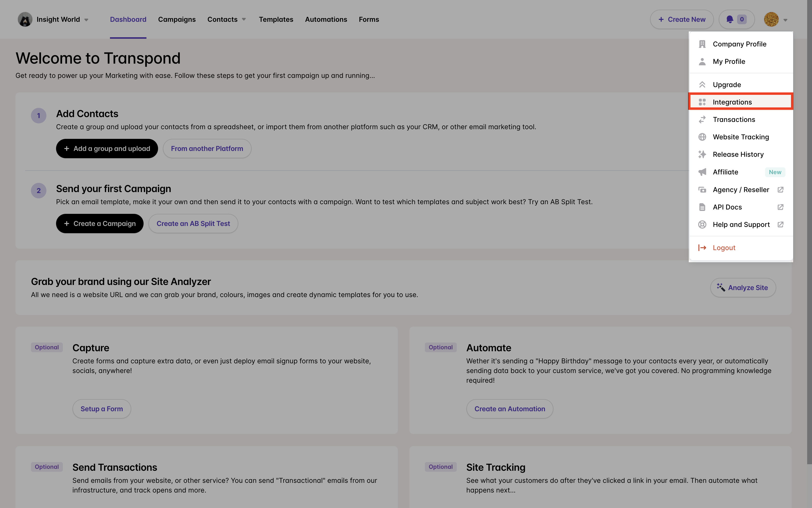
Task: Click external link icon beside Agency / Reseller
Action: [780, 190]
